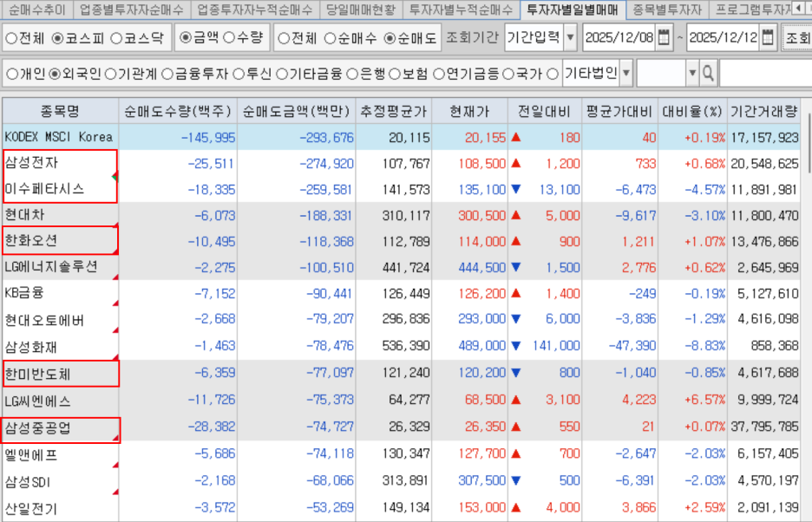
Task: Choose the 순매수 radio option
Action: [331, 39]
